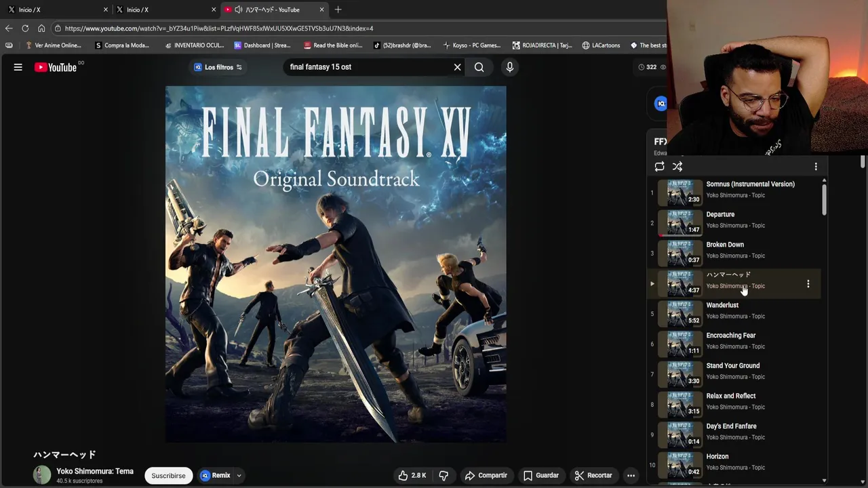Open the blue vidIQ badge in sidebar
The height and width of the screenshot is (488, 868).
click(x=660, y=103)
